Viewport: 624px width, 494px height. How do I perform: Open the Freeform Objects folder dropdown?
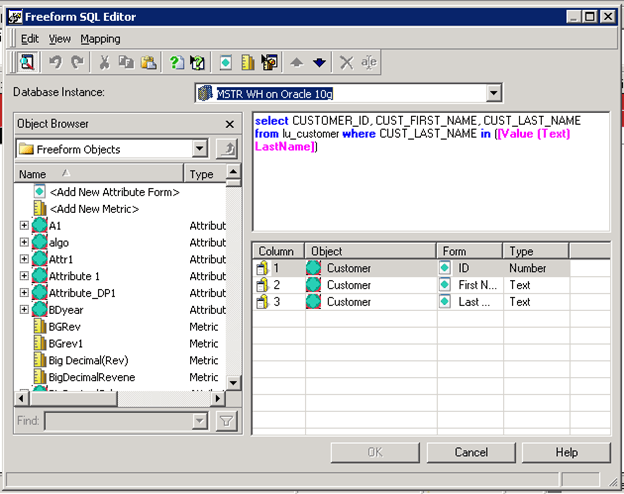coord(200,149)
